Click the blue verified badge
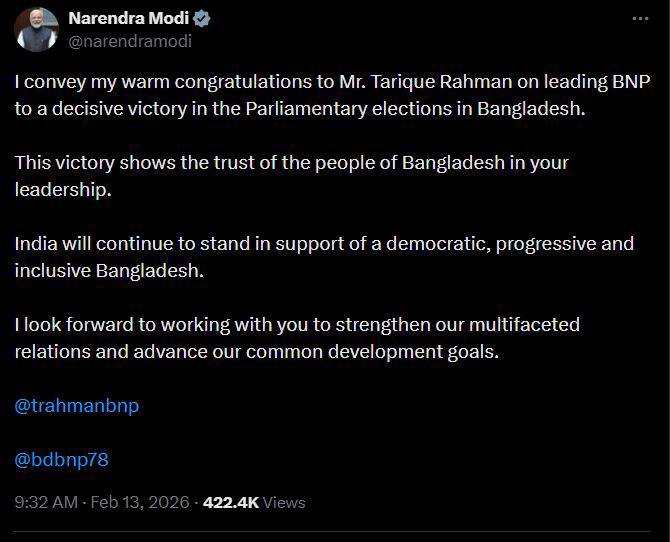Viewport: 670px width, 542px height. [x=201, y=20]
